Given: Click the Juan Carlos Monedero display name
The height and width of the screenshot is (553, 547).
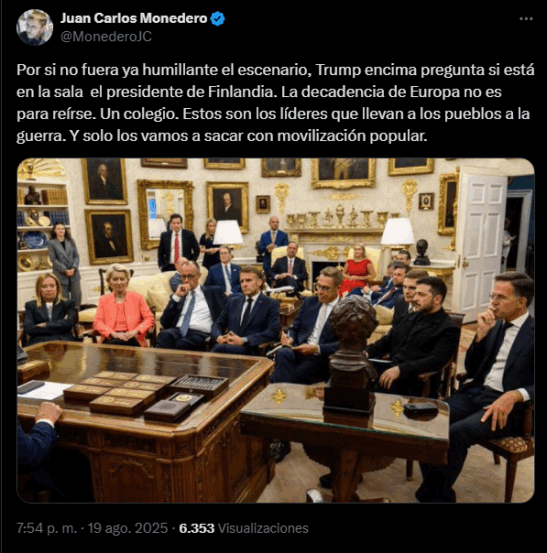Looking at the screenshot, I should (x=134, y=18).
